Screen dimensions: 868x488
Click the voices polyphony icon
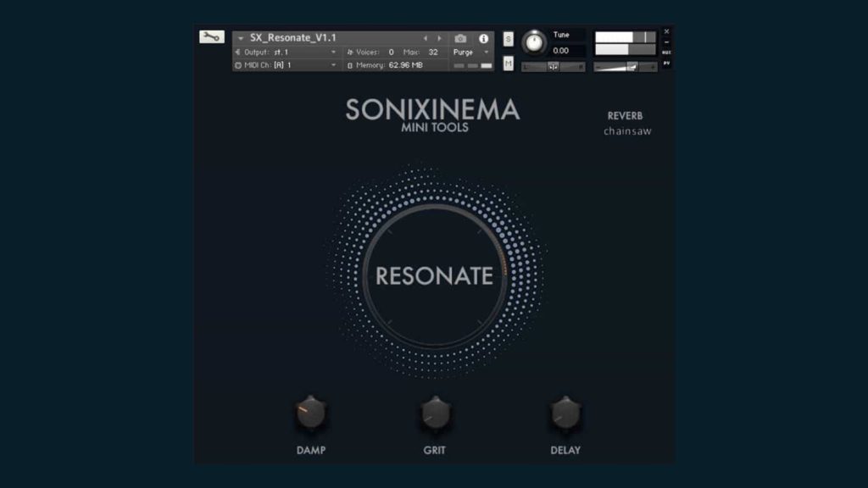(x=349, y=53)
